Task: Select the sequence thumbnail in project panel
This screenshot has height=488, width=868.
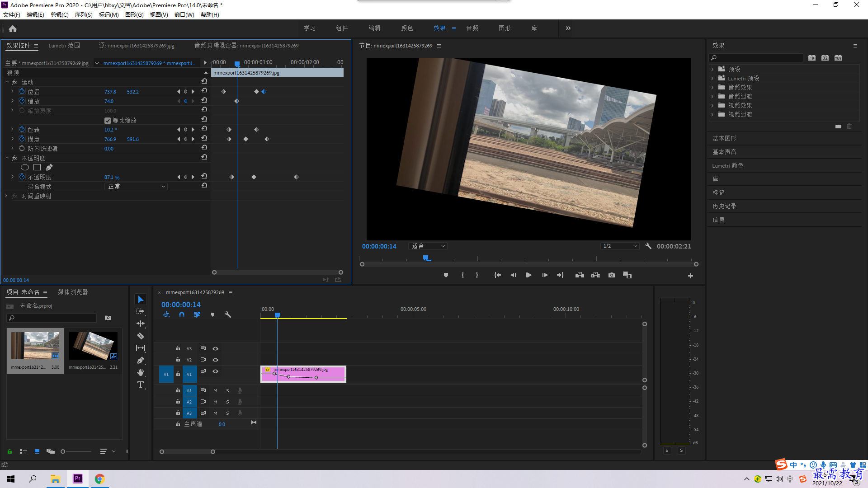Action: 93,346
